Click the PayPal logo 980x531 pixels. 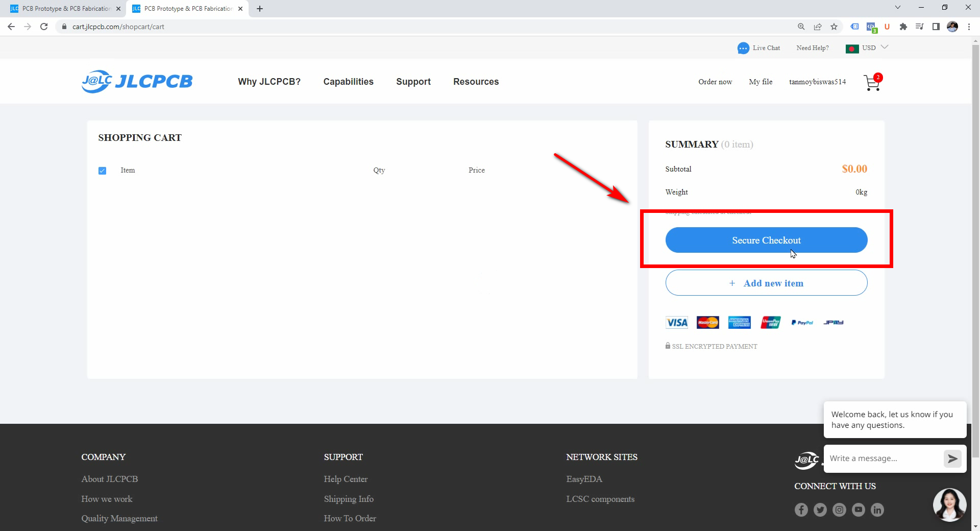(x=802, y=322)
